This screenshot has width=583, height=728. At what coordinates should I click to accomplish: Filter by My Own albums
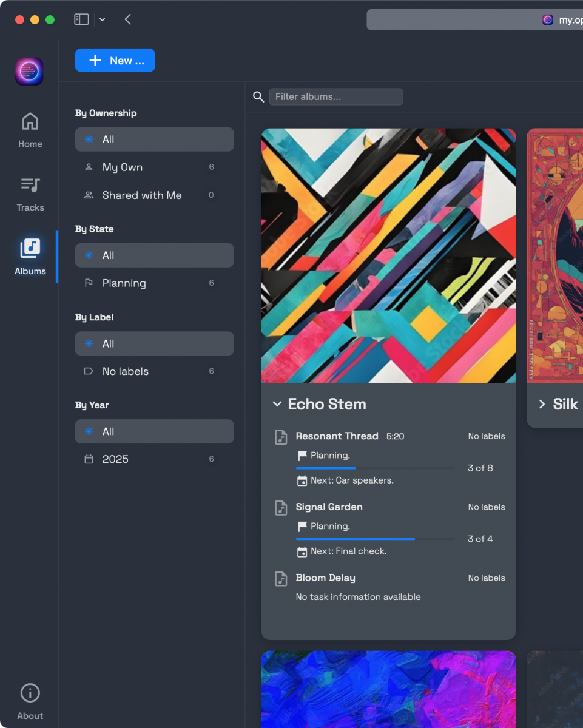155,167
